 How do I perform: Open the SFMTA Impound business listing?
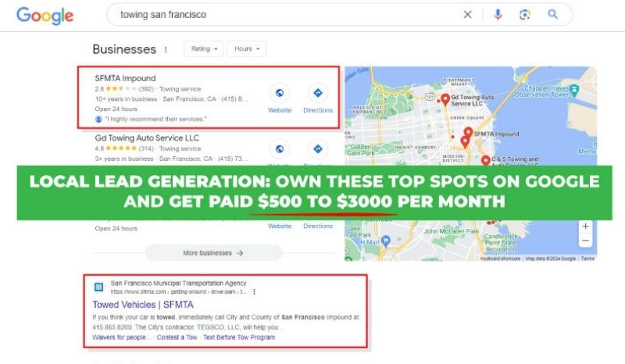click(x=125, y=78)
